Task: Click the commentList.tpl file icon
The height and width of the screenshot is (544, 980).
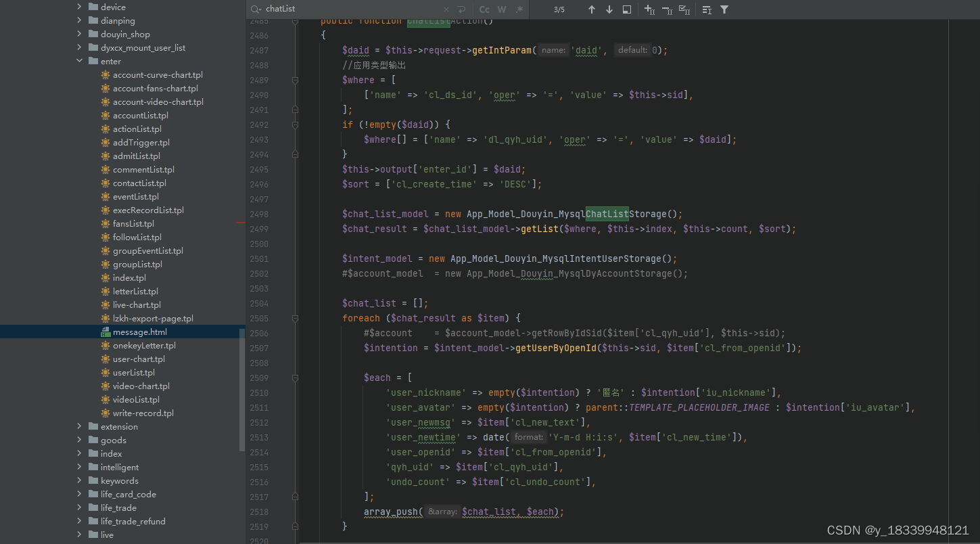Action: pyautogui.click(x=106, y=169)
